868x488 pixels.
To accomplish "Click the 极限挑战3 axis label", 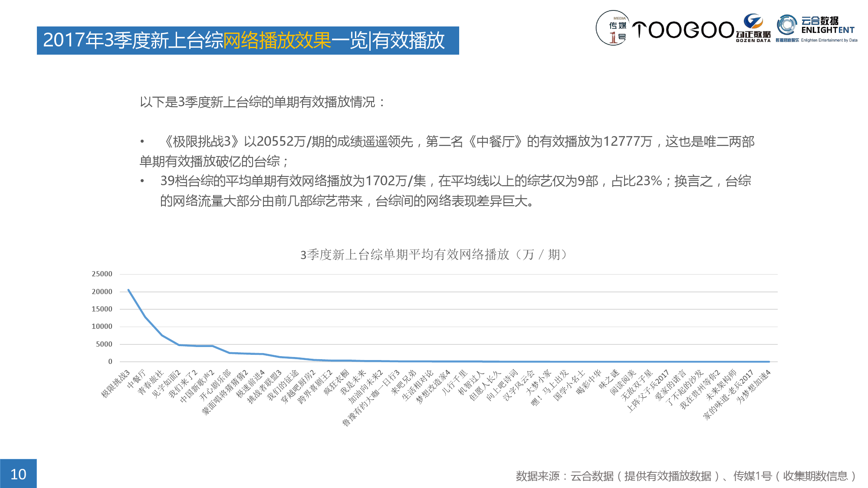I will tap(115, 384).
